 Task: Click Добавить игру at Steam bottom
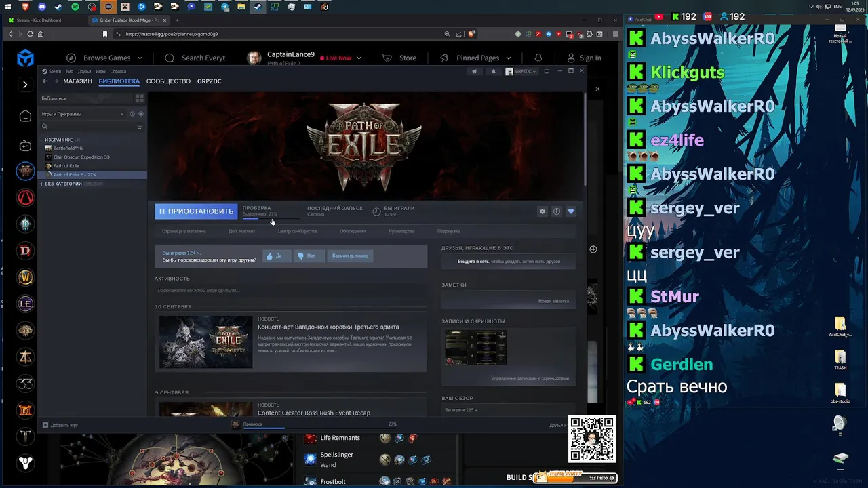pos(60,425)
